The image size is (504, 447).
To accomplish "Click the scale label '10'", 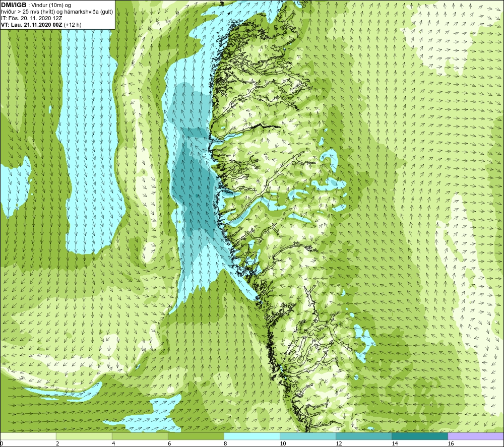I will [x=283, y=444].
